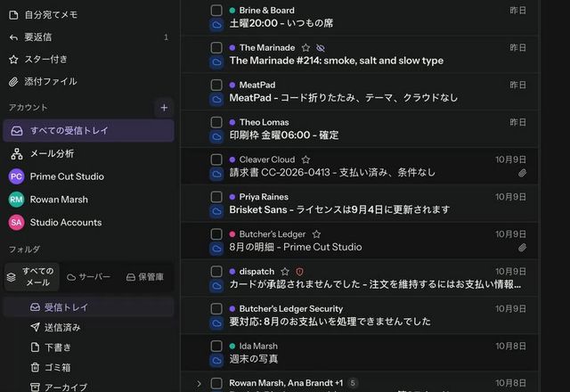Click the attachment paperclip on 8月の明細 email
The image size is (570, 392).
click(522, 248)
